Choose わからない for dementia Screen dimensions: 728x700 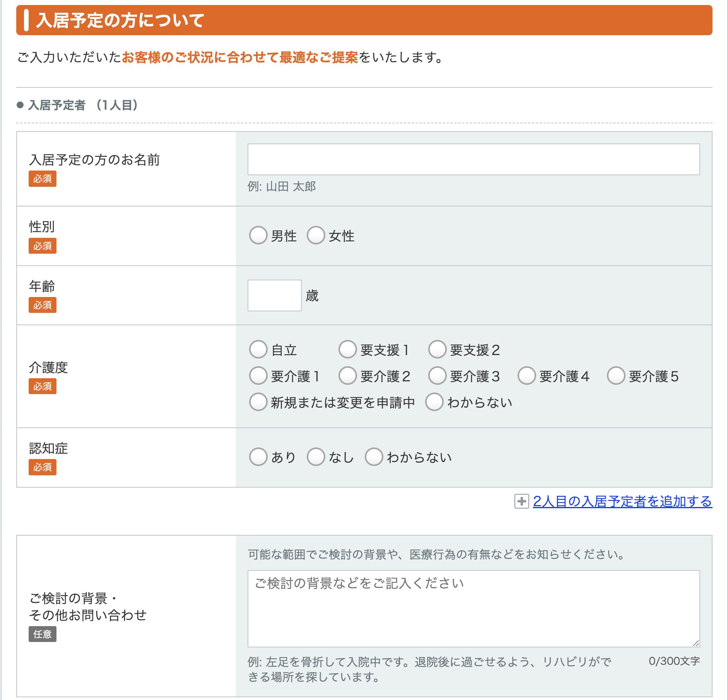[374, 457]
